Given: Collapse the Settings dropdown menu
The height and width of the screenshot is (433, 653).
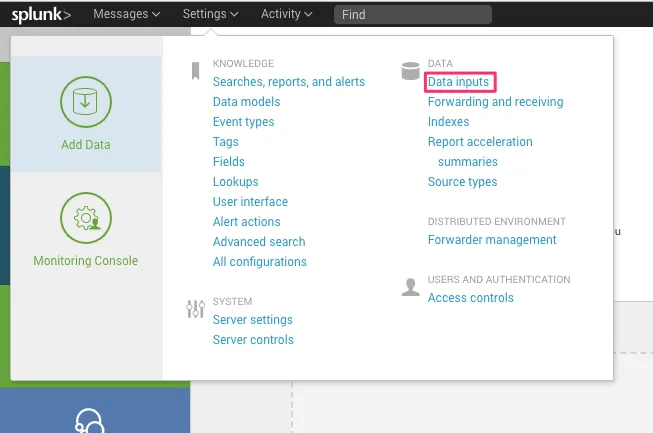Looking at the screenshot, I should coord(210,15).
